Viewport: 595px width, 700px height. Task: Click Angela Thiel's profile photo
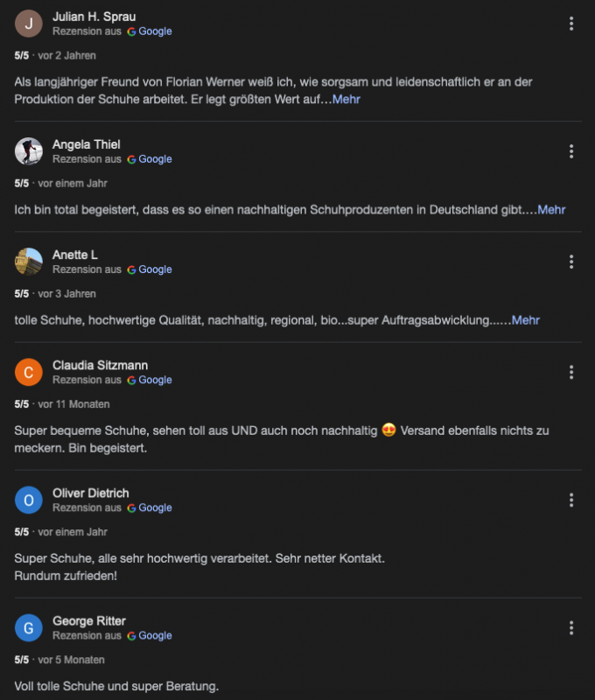(x=29, y=151)
